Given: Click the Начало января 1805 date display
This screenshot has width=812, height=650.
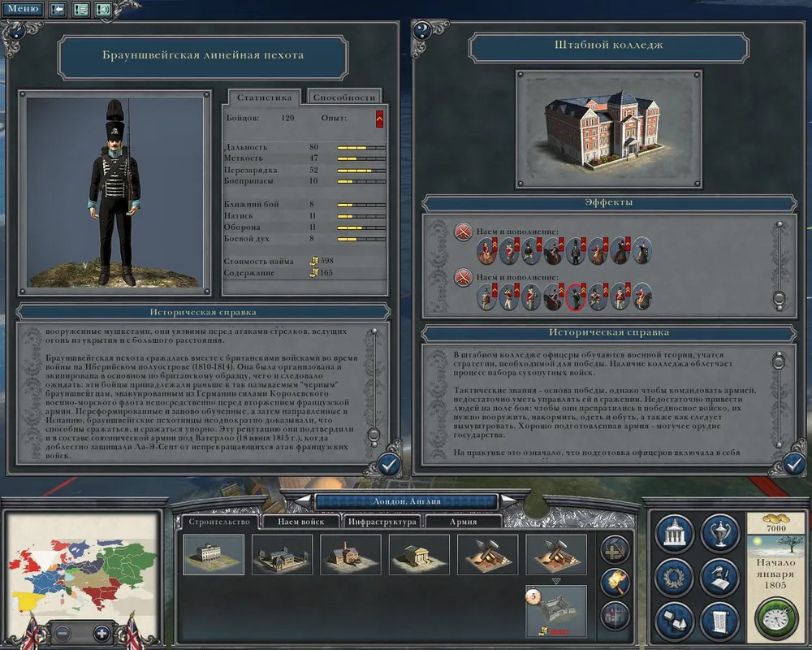Looking at the screenshot, I should (775, 574).
